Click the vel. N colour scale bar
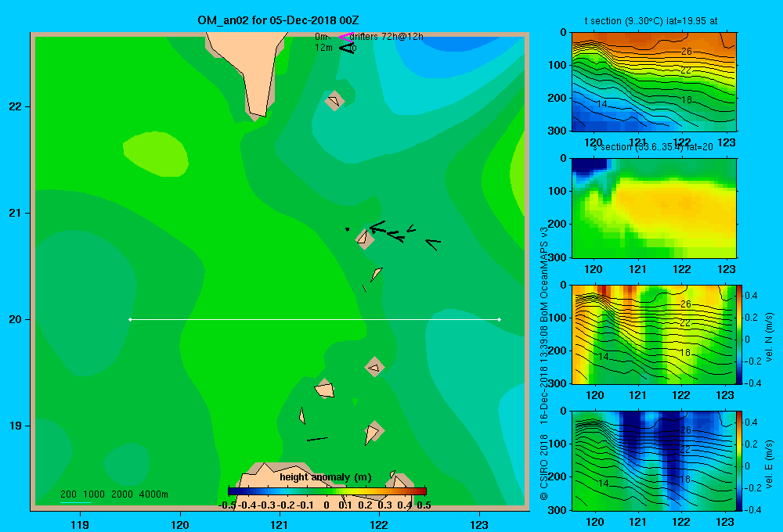 point(740,334)
